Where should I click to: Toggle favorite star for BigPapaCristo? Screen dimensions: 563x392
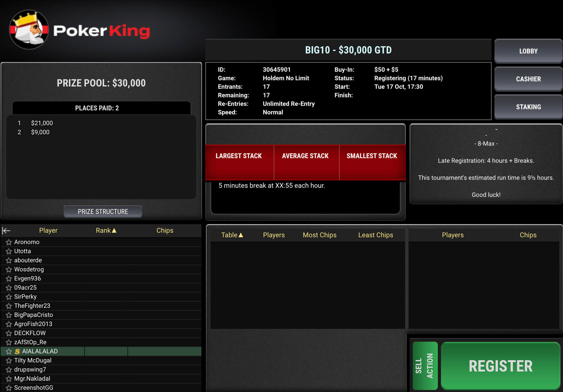(x=9, y=315)
